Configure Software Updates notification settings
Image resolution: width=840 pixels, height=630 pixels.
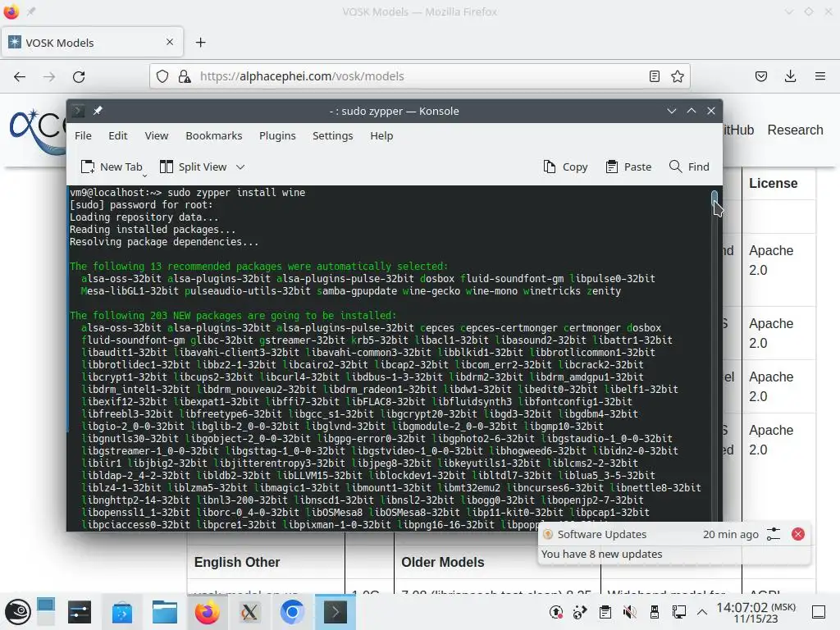(774, 534)
